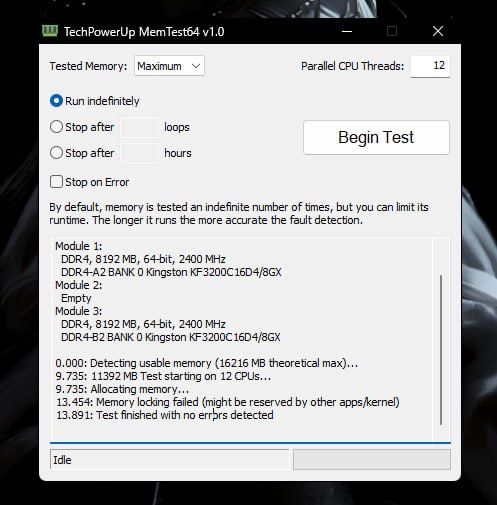Close the MemTest64 window
This screenshot has width=497, height=505.
pos(438,31)
